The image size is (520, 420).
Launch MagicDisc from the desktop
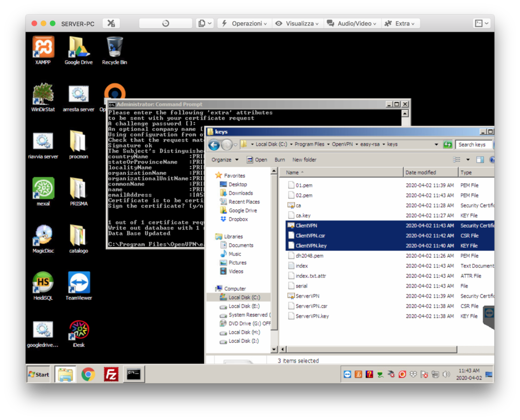coord(43,239)
